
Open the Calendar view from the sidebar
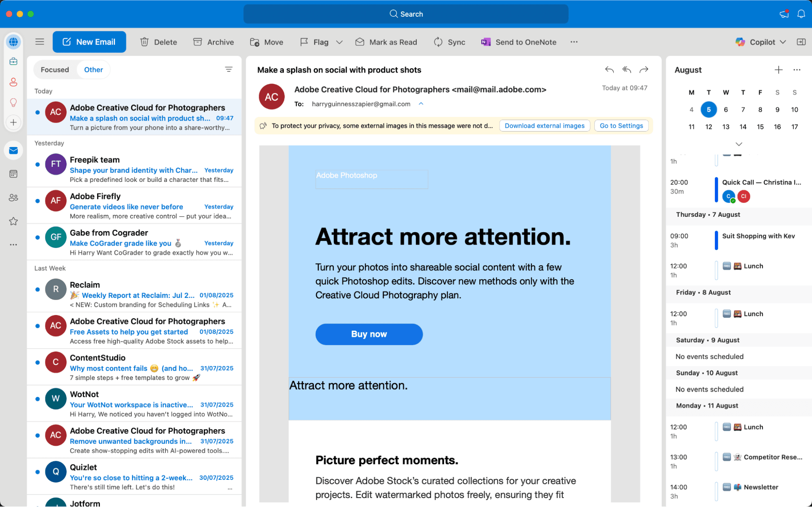point(13,174)
